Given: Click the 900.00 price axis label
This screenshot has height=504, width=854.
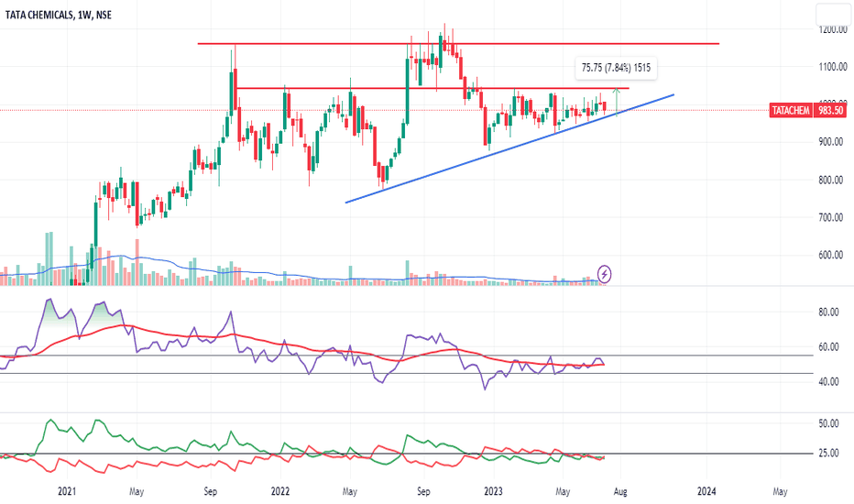Looking at the screenshot, I should [832, 142].
